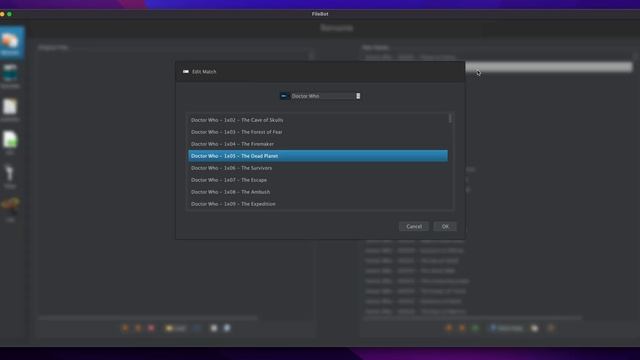Image resolution: width=640 pixels, height=360 pixels.
Task: Open the Doctor Who series dropdown arrow
Action: point(358,96)
